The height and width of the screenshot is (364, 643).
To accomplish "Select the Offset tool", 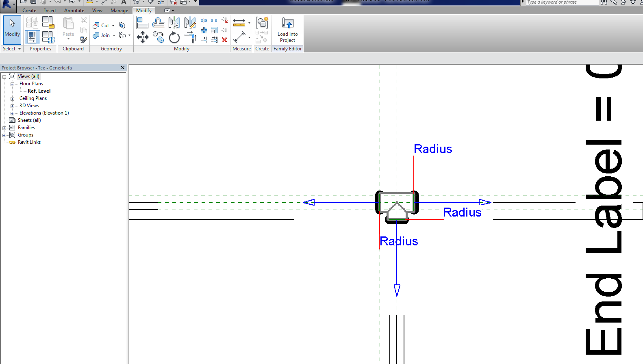I will click(159, 23).
